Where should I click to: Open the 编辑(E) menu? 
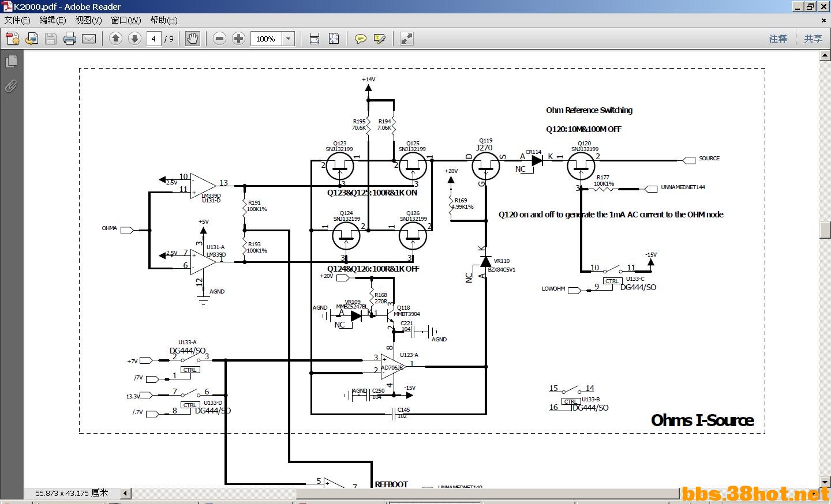[x=53, y=20]
